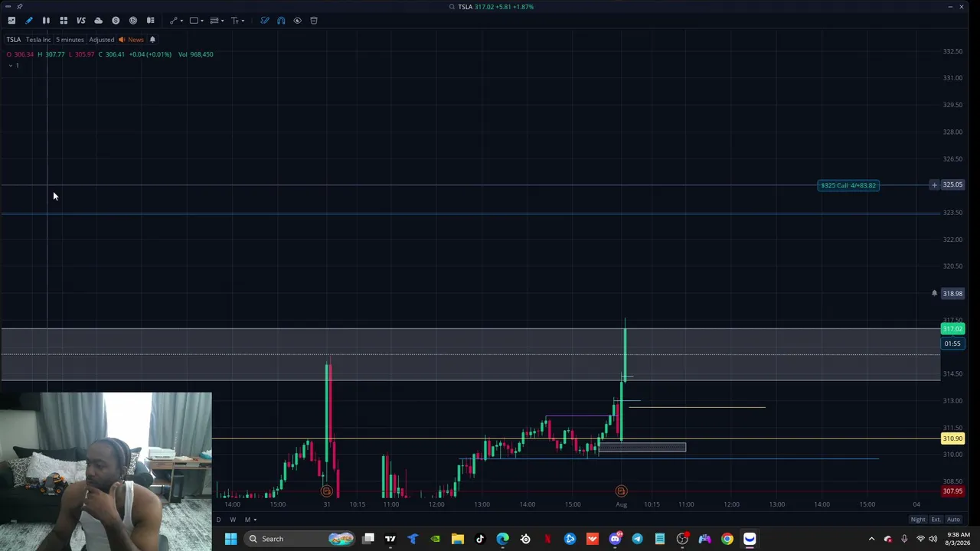This screenshot has height=551, width=980.
Task: Click the plus icon beside 325.05
Action: click(934, 185)
